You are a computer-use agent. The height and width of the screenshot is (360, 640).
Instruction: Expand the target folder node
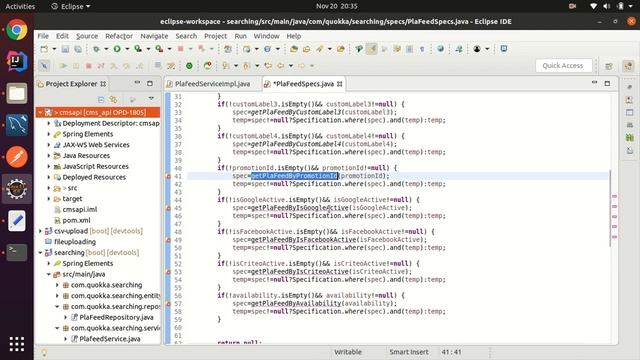click(49, 199)
